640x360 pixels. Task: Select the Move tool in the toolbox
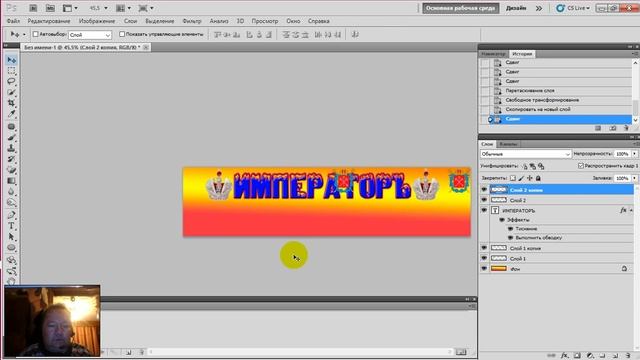pos(11,60)
